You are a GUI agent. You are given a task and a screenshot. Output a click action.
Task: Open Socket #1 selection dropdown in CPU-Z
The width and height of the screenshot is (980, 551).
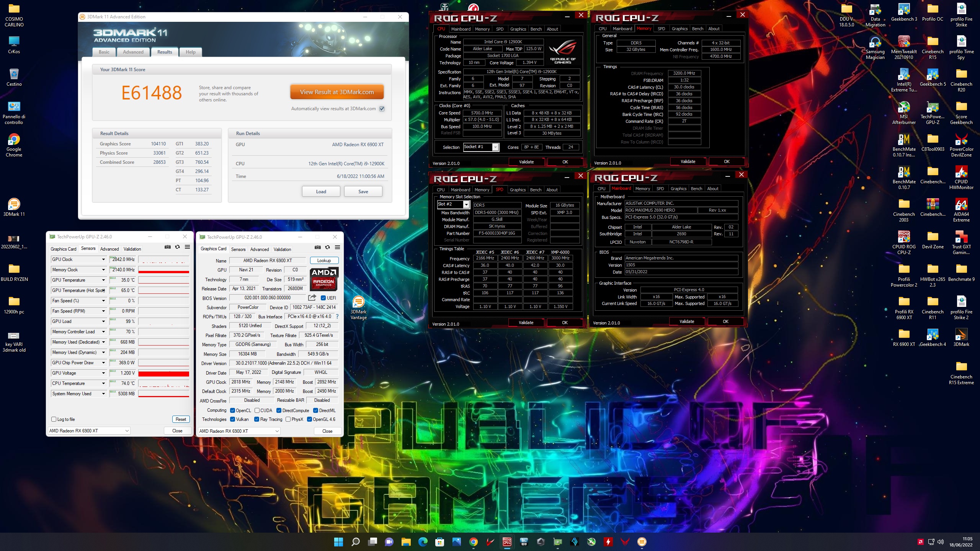pos(481,147)
